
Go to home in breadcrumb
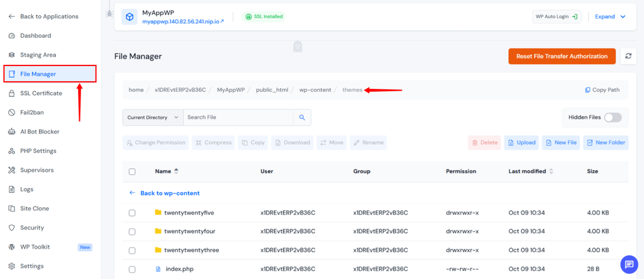point(136,89)
